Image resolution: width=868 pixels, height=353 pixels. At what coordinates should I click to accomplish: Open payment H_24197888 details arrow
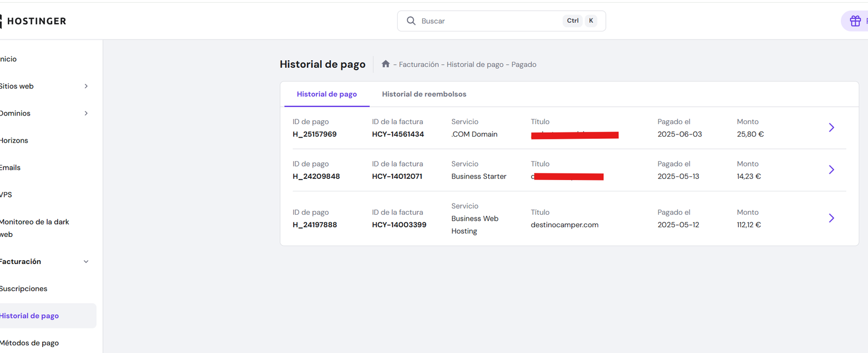point(831,218)
